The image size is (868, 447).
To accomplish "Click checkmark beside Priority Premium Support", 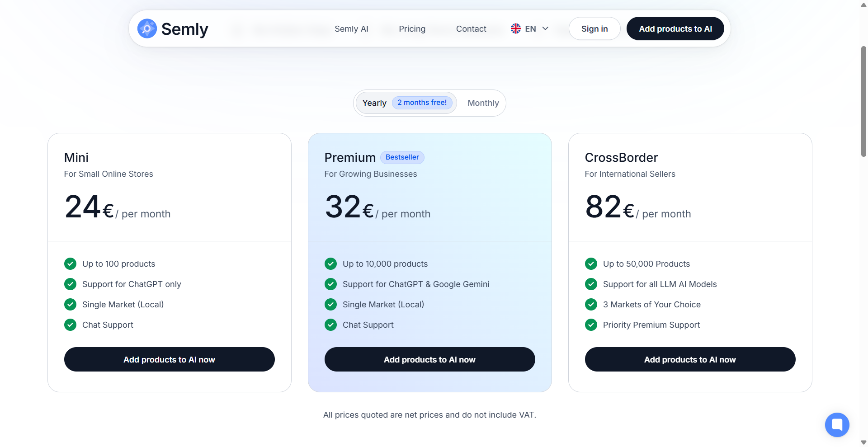I will tap(591, 325).
